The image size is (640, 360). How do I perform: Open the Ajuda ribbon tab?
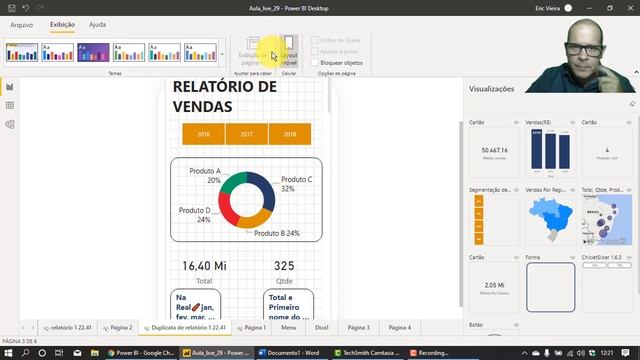[97, 25]
